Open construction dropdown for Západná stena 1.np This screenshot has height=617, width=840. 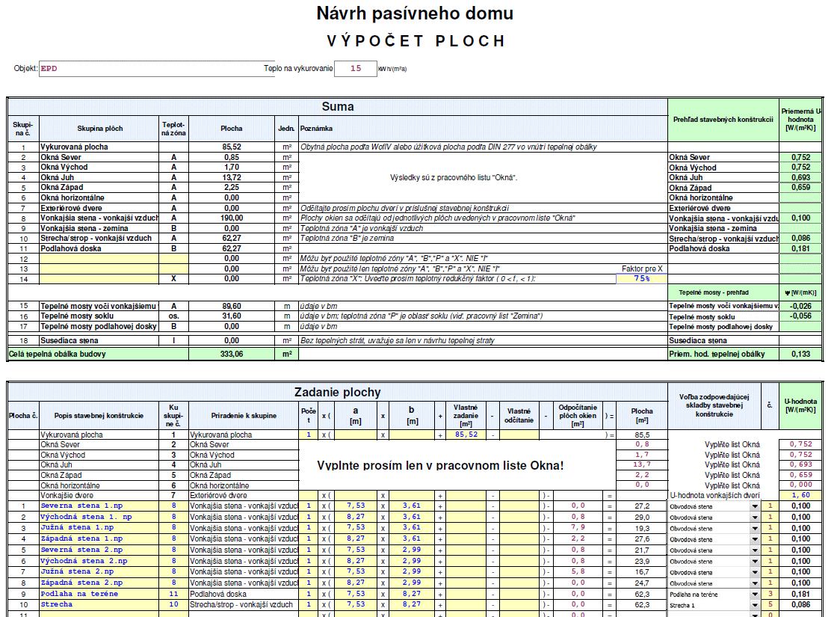coord(755,540)
